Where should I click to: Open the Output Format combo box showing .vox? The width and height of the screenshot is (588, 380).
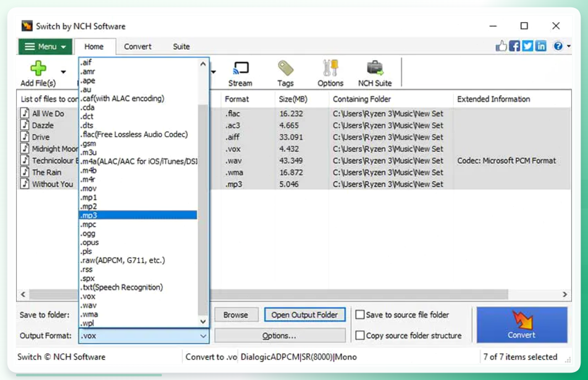[144, 336]
